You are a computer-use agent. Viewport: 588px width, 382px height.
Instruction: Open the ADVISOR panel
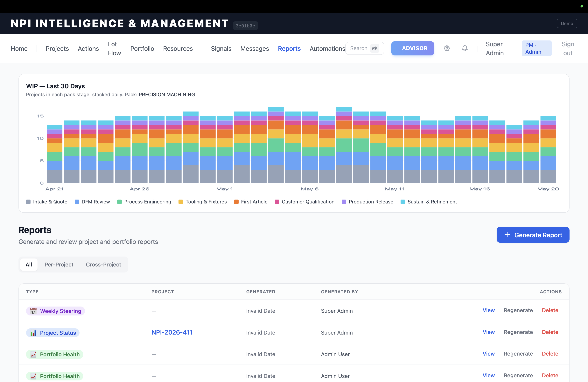point(413,48)
